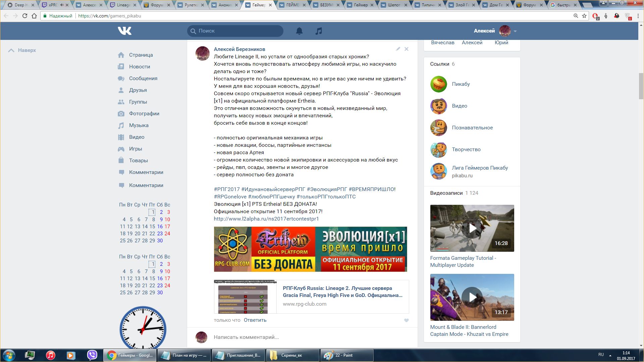This screenshot has height=362, width=644.
Task: Open the Windows Start button
Action: (x=9, y=355)
